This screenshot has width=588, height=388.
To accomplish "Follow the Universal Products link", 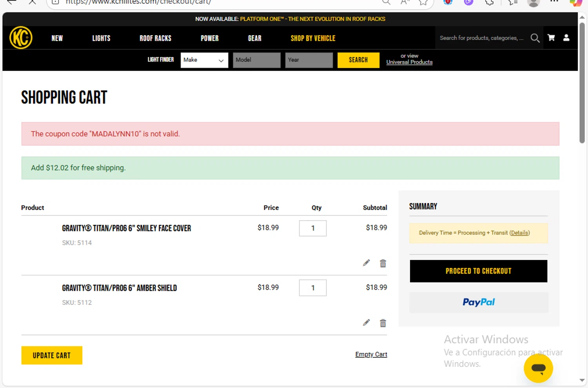I will click(x=409, y=62).
